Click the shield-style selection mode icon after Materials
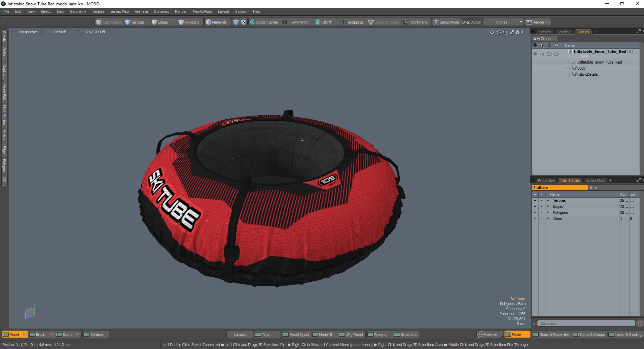644x349 pixels. click(236, 22)
